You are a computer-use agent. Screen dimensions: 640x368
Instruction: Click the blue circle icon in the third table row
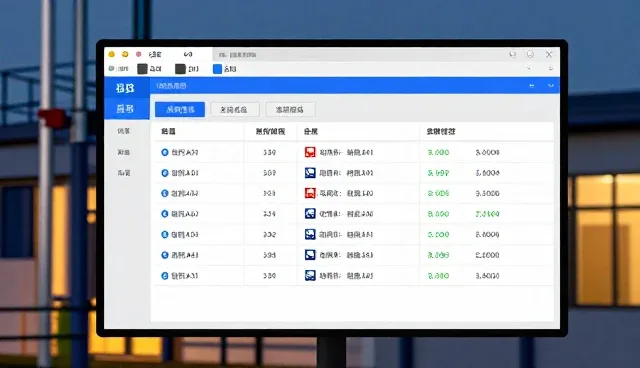[165, 193]
